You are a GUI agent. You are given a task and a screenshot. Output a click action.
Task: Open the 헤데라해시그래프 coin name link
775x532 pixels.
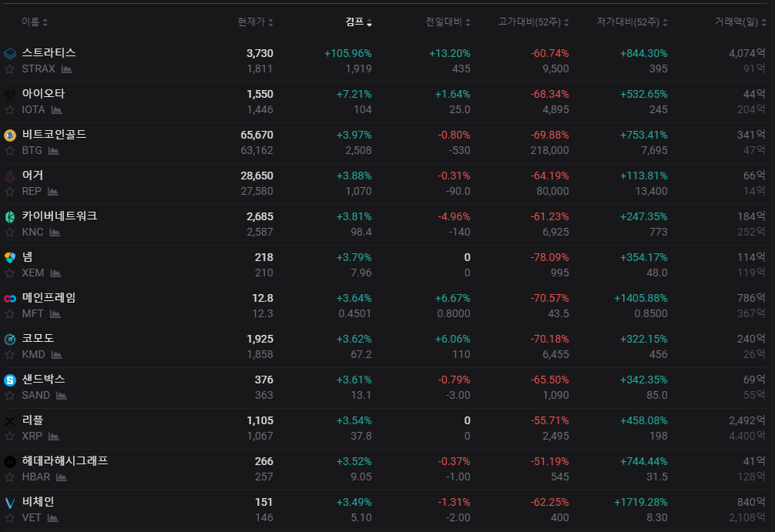pos(65,461)
